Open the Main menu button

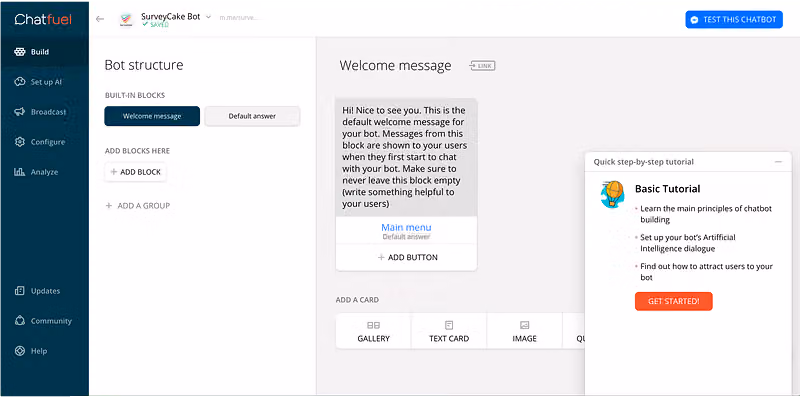point(406,230)
